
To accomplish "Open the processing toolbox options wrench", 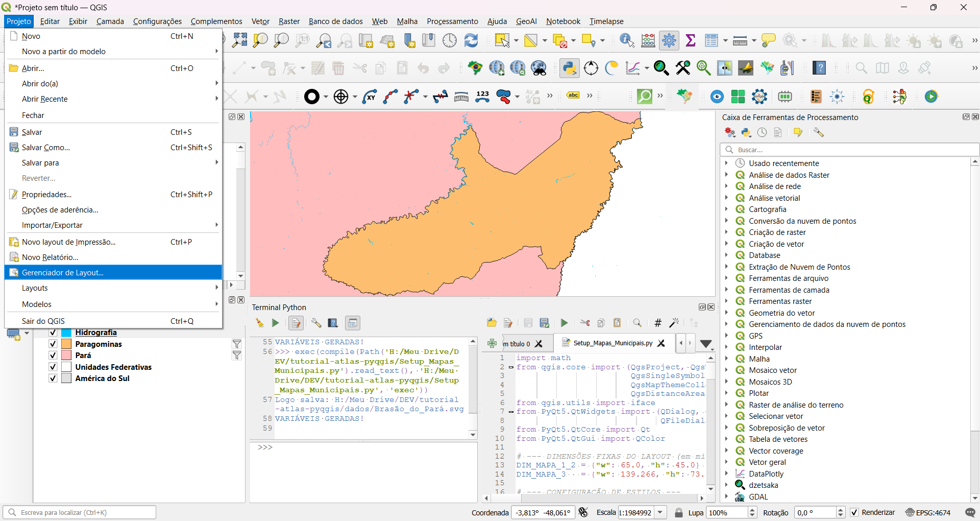I will coord(819,133).
